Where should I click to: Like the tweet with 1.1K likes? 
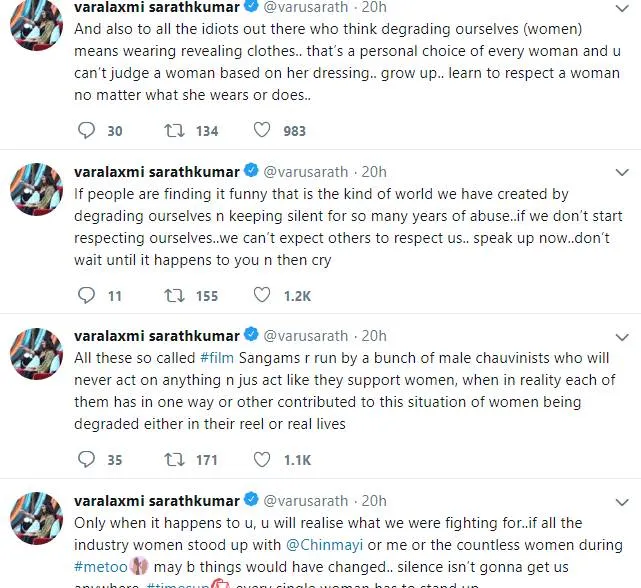pyautogui.click(x=262, y=460)
